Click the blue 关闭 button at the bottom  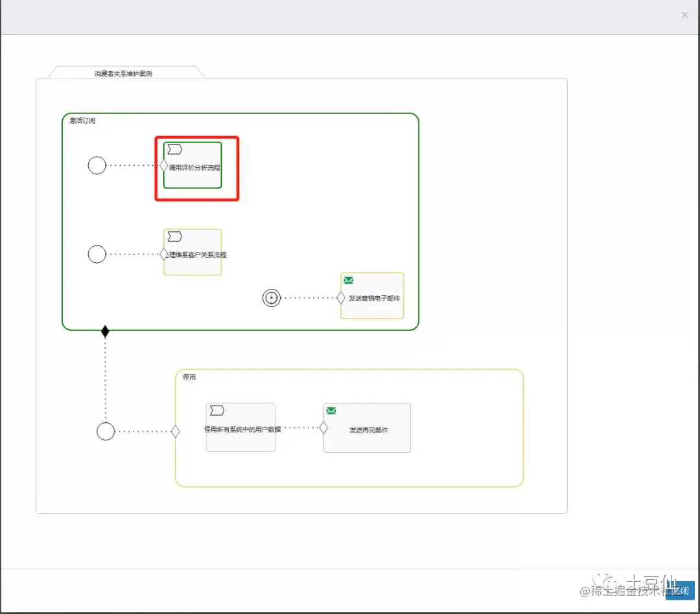680,590
